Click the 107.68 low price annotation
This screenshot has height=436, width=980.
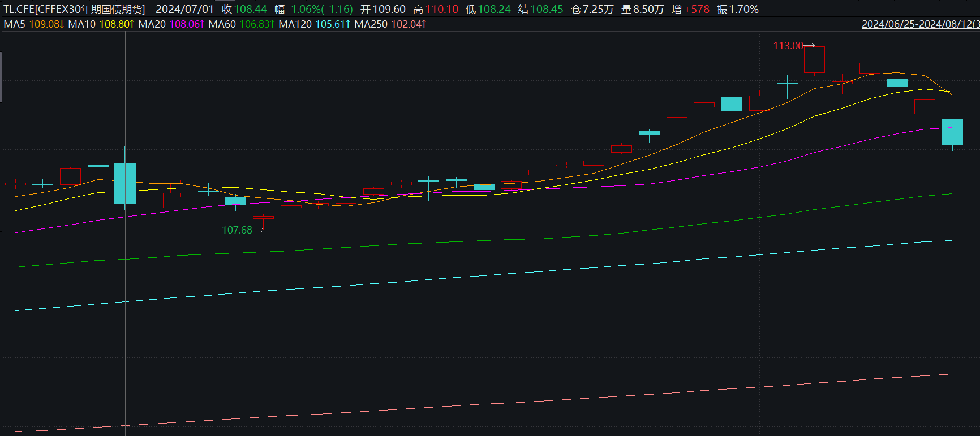coord(237,230)
